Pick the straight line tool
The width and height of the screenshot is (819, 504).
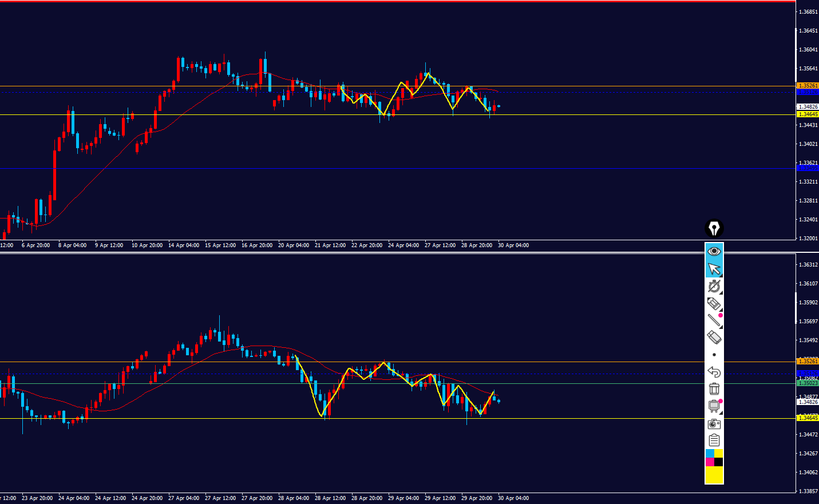[714, 320]
